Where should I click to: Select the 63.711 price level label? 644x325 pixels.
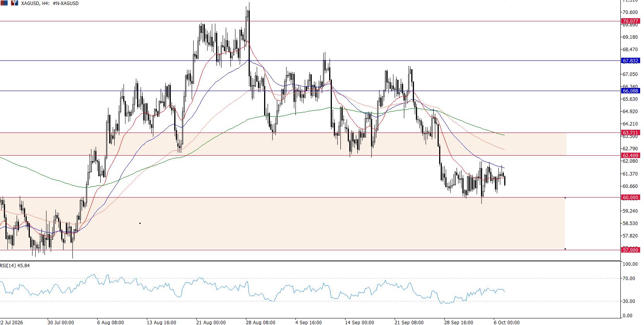[x=630, y=132]
